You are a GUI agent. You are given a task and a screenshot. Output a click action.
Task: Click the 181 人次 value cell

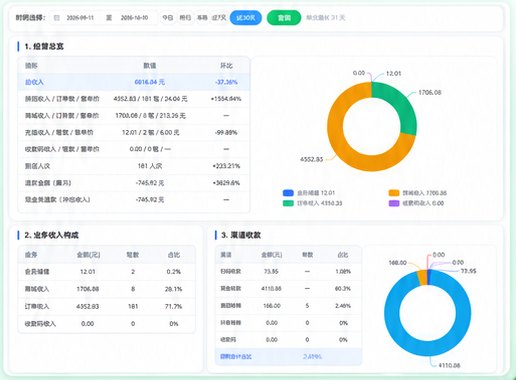click(x=150, y=166)
